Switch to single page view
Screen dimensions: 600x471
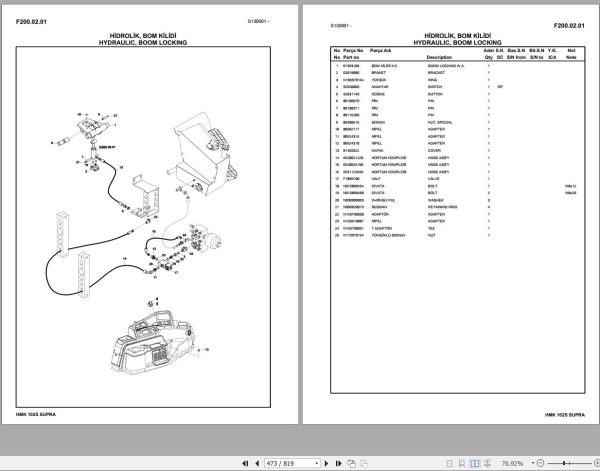(x=450, y=463)
